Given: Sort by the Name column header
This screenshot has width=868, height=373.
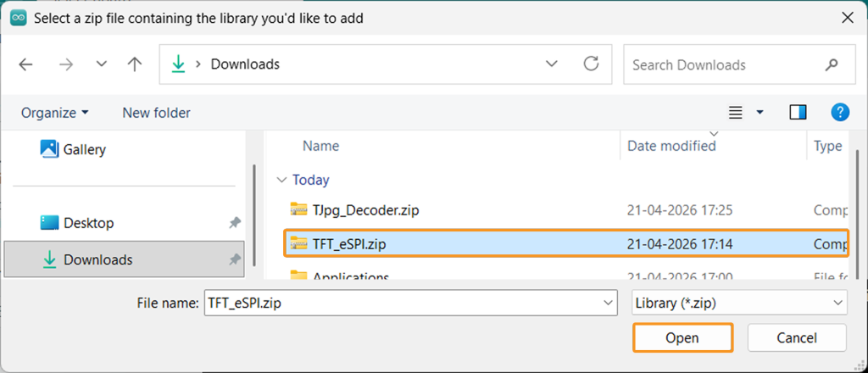Looking at the screenshot, I should tap(320, 146).
